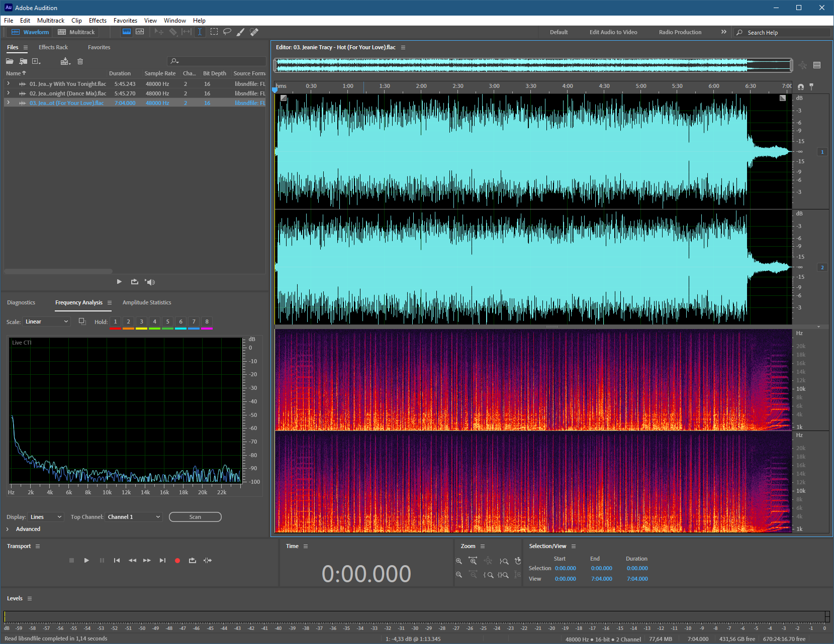Image resolution: width=834 pixels, height=644 pixels.
Task: Show the Waveform display
Action: point(127,32)
